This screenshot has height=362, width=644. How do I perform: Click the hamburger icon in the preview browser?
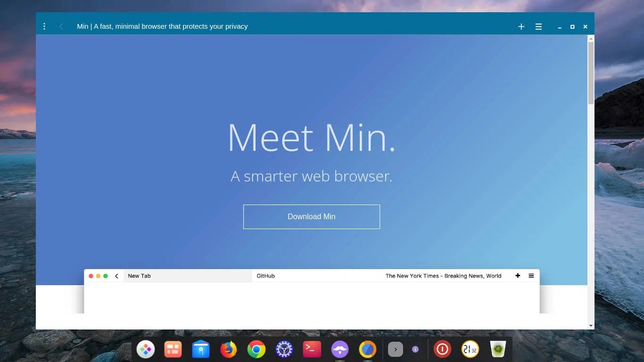click(x=531, y=276)
